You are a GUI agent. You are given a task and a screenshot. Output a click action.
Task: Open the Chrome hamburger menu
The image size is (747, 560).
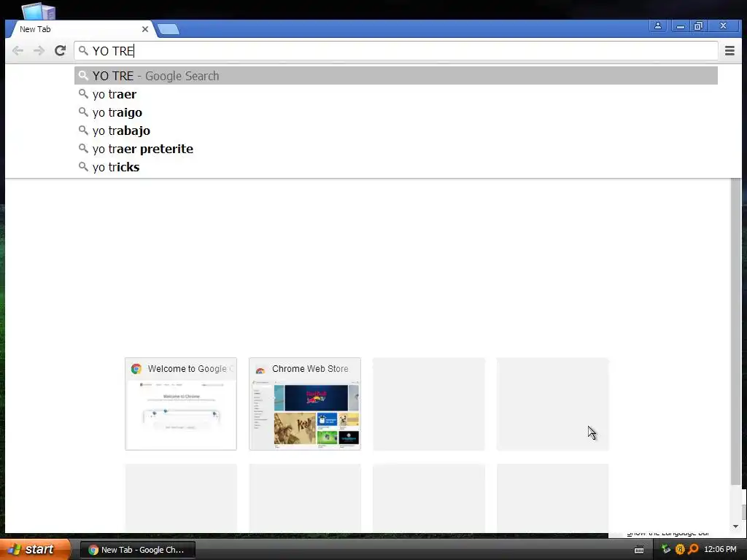729,50
